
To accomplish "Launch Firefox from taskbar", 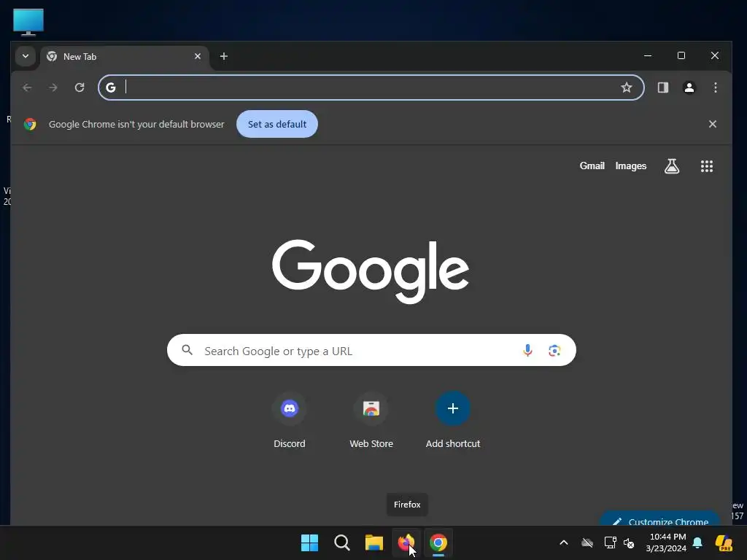I will pyautogui.click(x=406, y=542).
